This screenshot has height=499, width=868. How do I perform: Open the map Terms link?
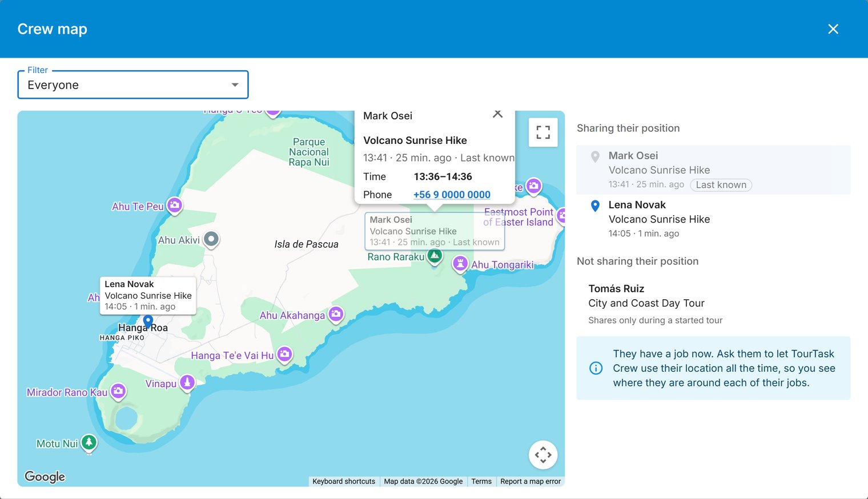click(x=481, y=481)
